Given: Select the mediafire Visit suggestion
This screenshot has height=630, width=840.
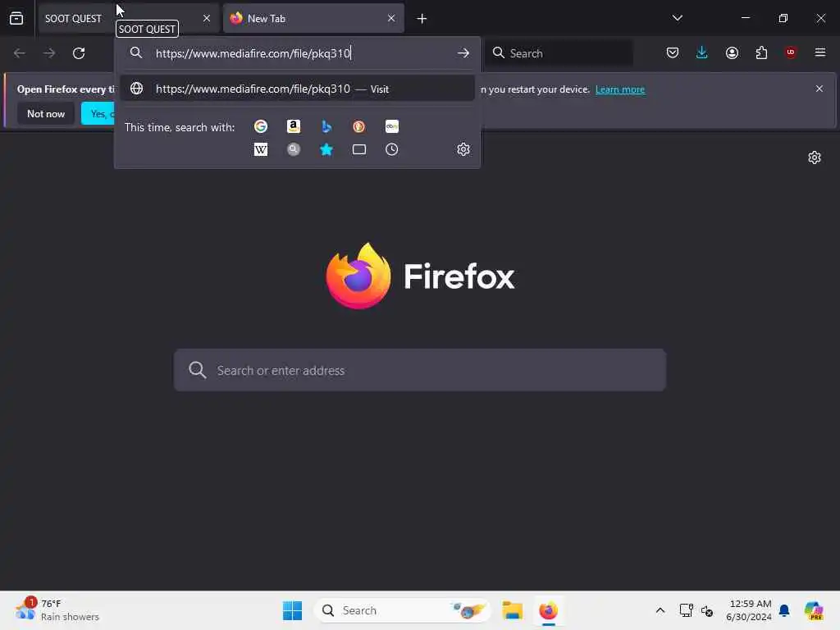Looking at the screenshot, I should (x=297, y=89).
